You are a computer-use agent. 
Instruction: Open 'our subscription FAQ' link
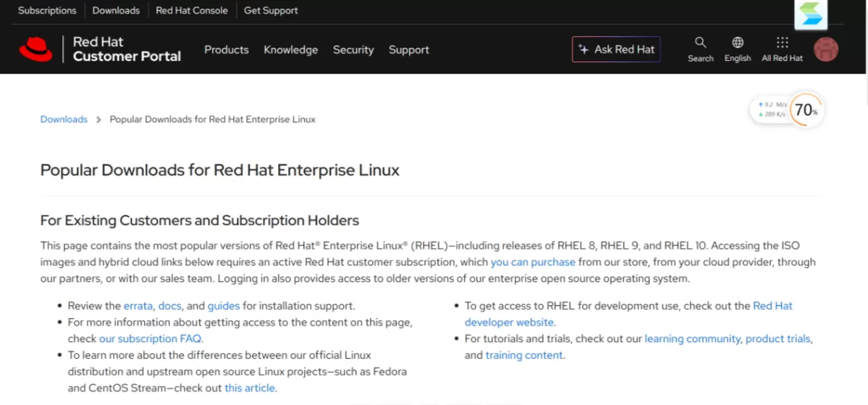[151, 338]
